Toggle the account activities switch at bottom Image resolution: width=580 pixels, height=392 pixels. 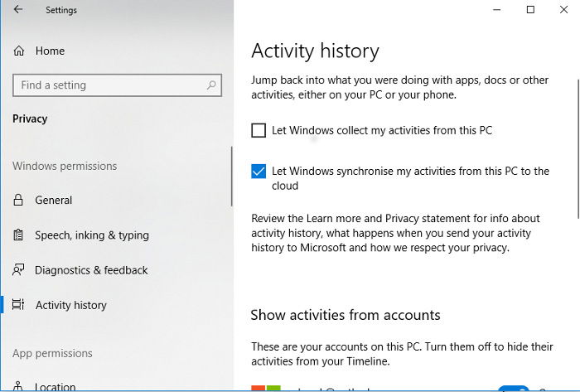point(514,389)
